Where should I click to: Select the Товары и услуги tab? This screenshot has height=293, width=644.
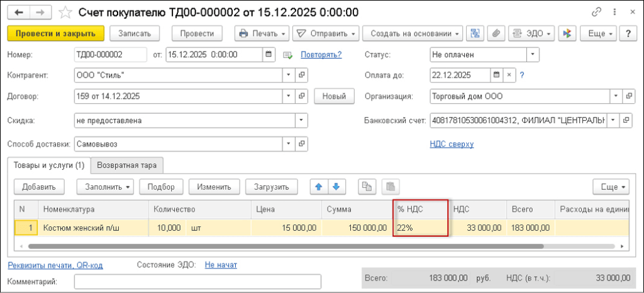pos(48,165)
